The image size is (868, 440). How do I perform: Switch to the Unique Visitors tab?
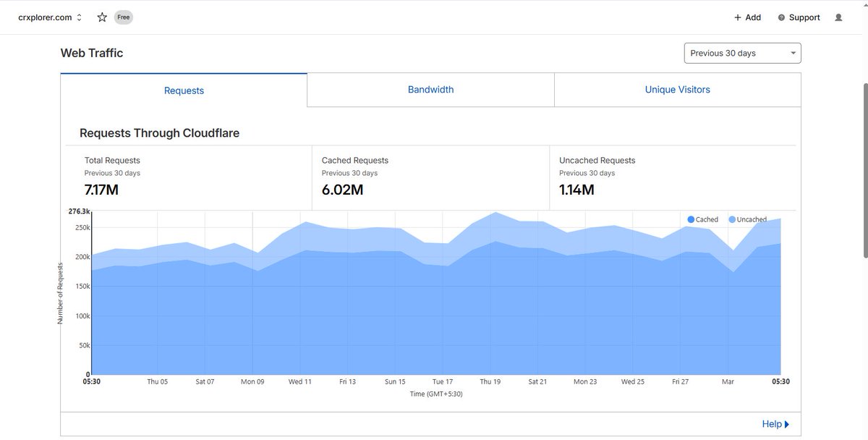point(678,90)
